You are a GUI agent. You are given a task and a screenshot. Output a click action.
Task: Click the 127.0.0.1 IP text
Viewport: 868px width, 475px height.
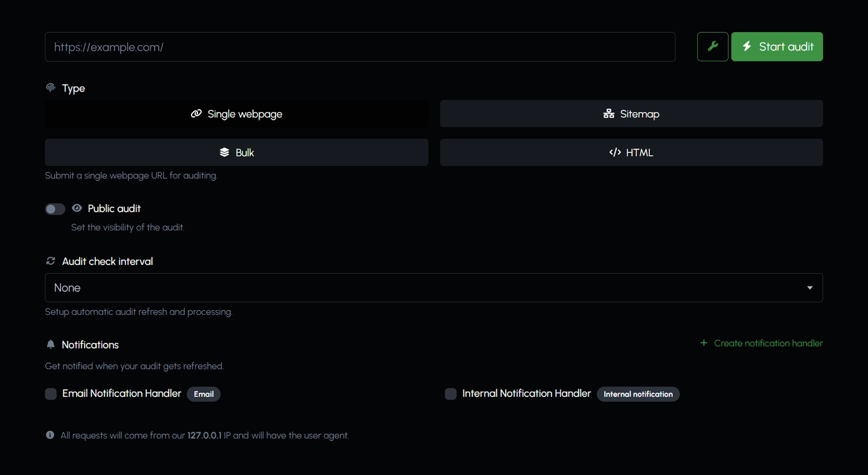pos(204,435)
